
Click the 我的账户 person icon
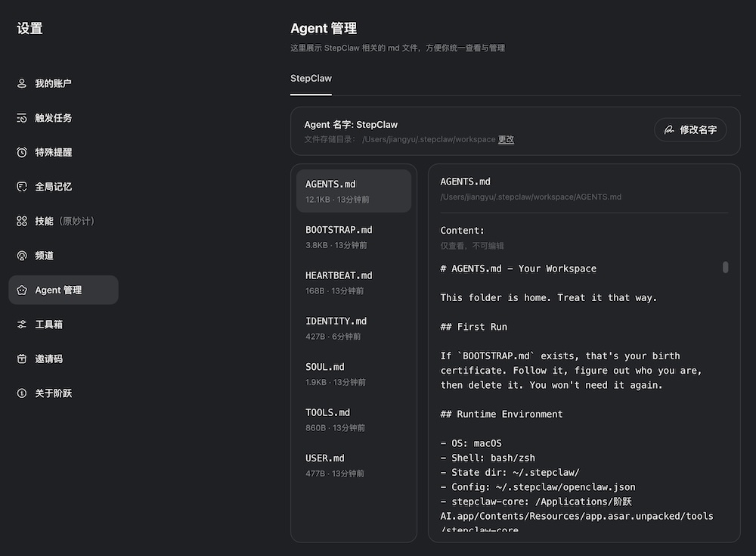[22, 83]
